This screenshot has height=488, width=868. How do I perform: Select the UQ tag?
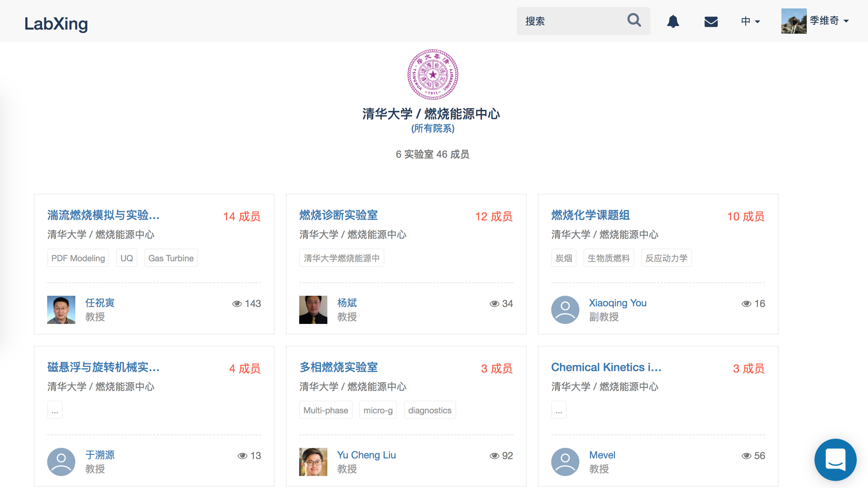(x=127, y=258)
